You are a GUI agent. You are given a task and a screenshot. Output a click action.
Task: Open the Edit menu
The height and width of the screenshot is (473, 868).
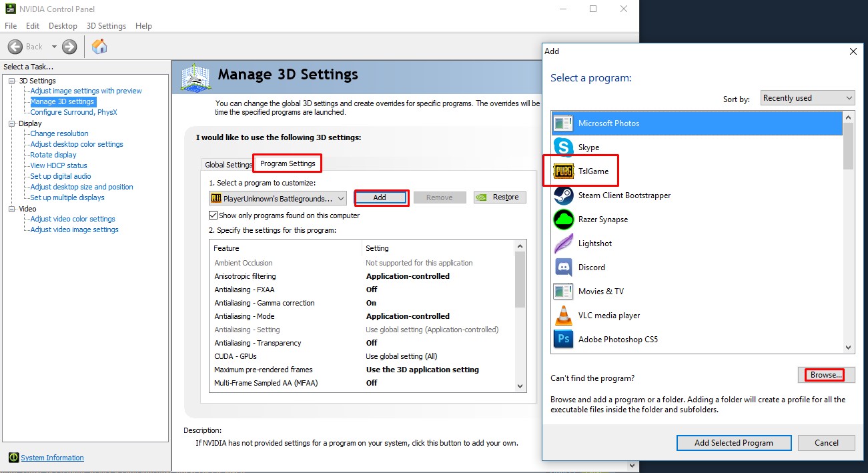(x=33, y=26)
